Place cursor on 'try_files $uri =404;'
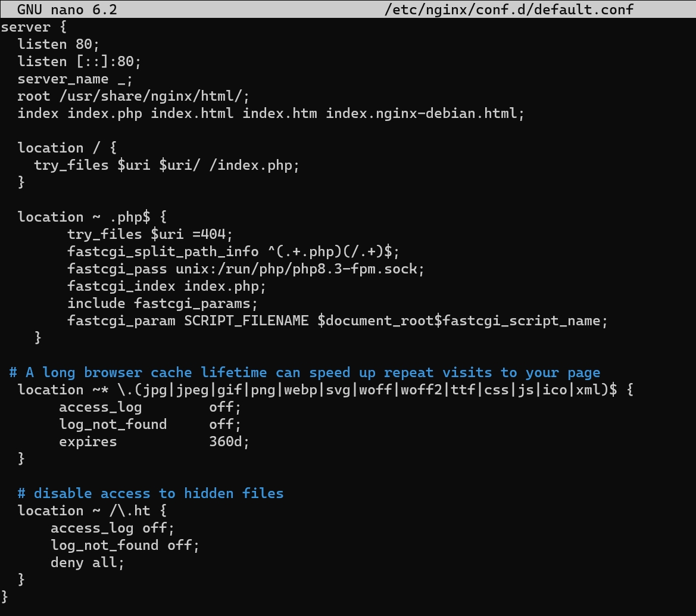The image size is (696, 616). [x=149, y=234]
